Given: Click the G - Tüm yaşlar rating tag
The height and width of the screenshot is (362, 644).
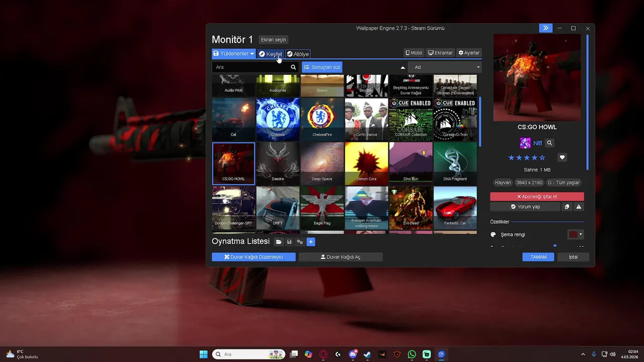Looking at the screenshot, I should pyautogui.click(x=563, y=183).
